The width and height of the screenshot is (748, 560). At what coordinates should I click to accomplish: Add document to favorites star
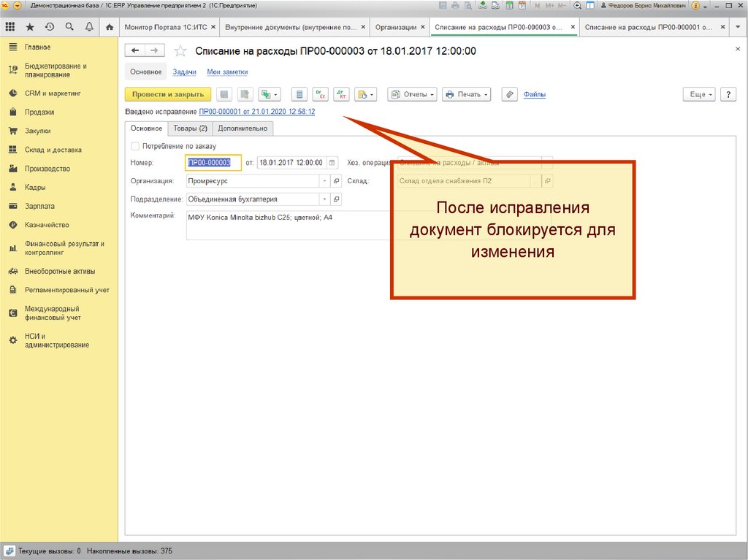click(180, 51)
